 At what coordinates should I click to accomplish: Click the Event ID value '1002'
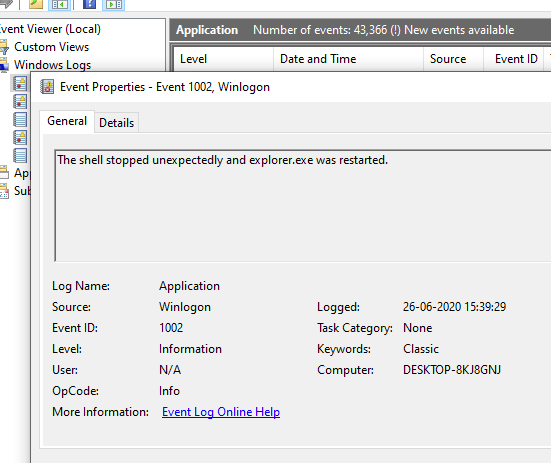pyautogui.click(x=171, y=328)
